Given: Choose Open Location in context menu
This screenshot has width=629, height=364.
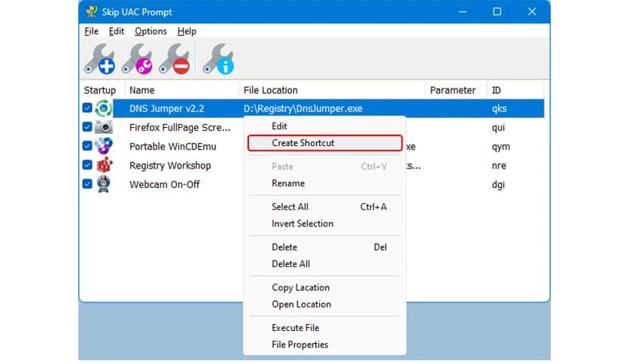Looking at the screenshot, I should [324, 305].
